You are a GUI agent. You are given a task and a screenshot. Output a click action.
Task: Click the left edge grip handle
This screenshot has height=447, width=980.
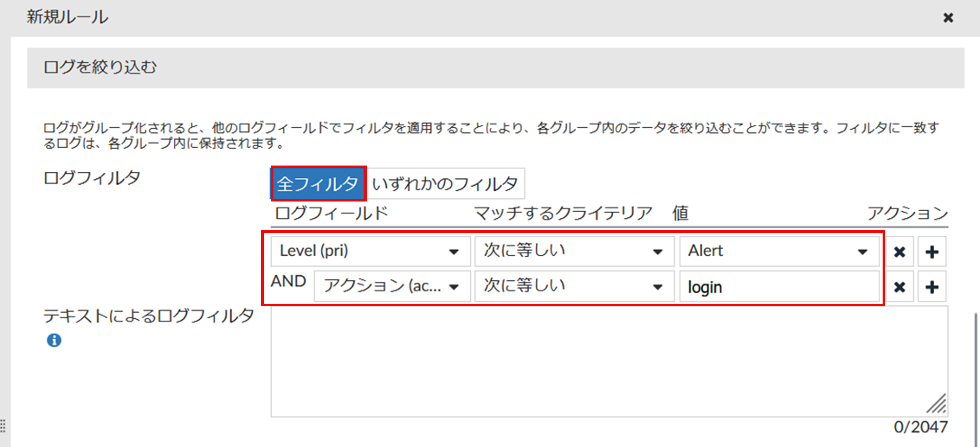pos(3,426)
